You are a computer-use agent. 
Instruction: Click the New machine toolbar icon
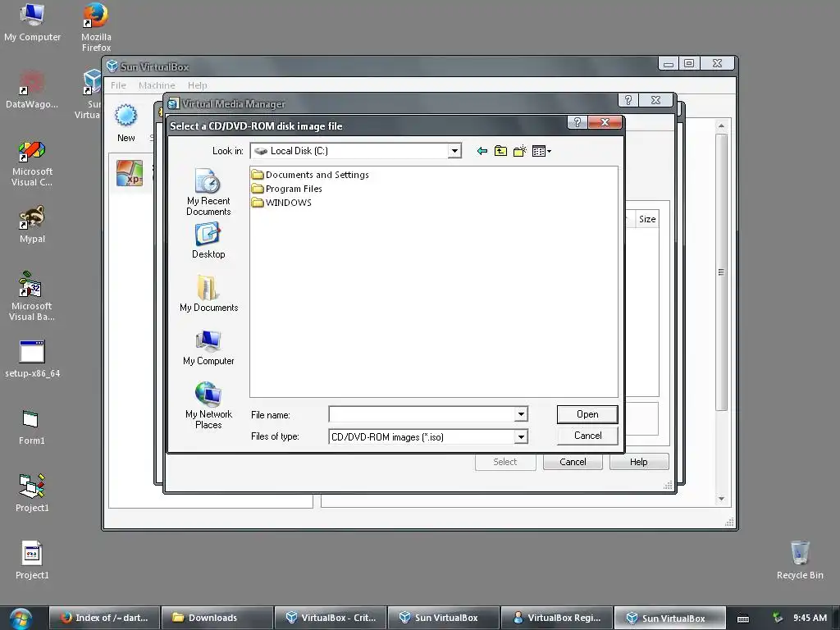tap(126, 123)
